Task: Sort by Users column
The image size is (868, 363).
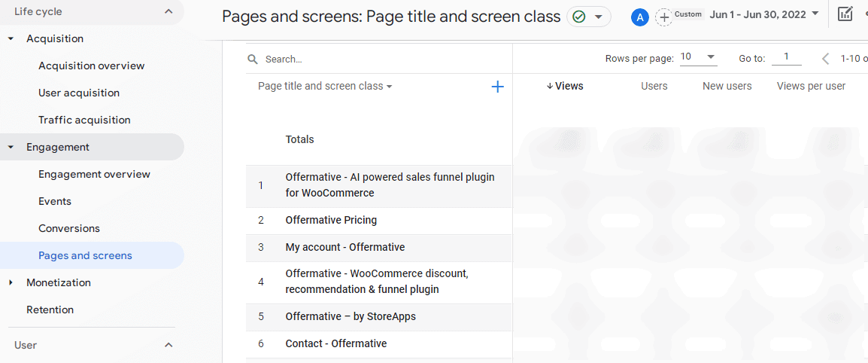Action: 654,86
